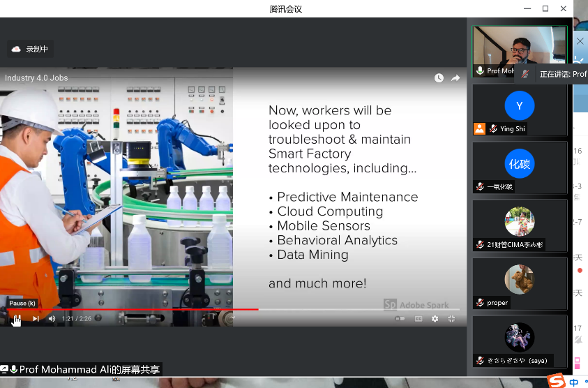Seek on the red video progress bar
The image size is (588, 388).
(140, 309)
